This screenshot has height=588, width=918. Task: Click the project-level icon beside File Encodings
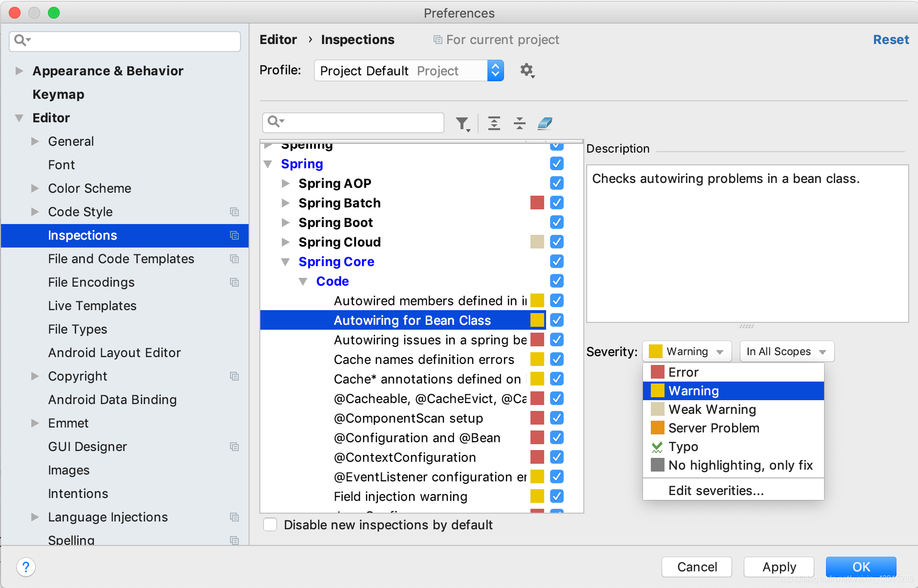pyautogui.click(x=234, y=282)
